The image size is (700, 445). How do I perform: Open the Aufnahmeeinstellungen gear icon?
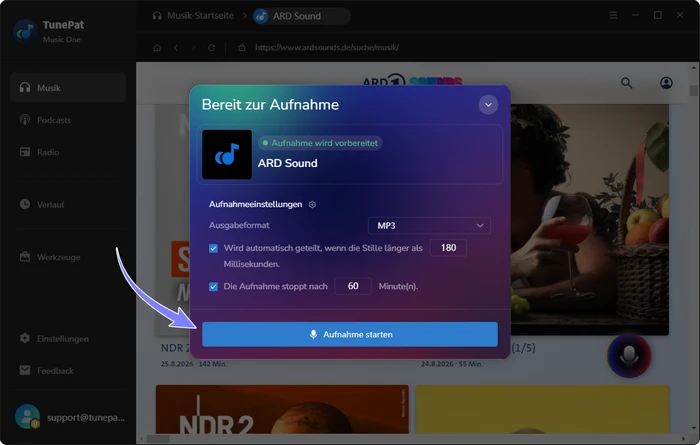tap(312, 204)
